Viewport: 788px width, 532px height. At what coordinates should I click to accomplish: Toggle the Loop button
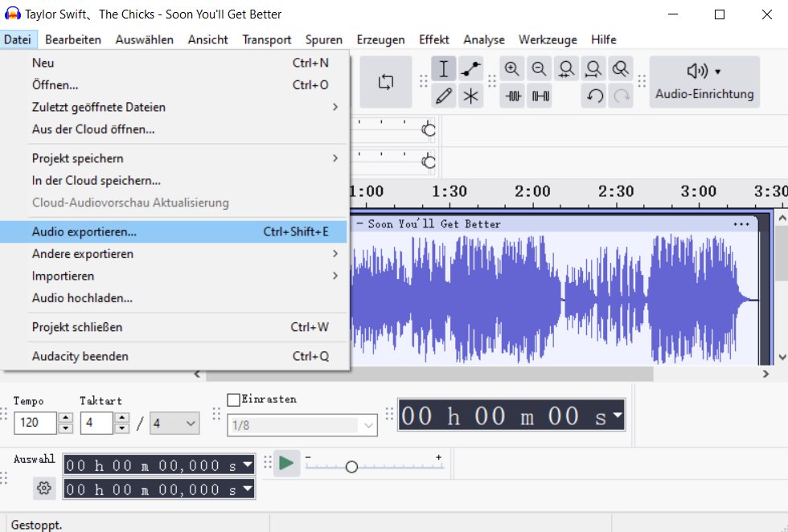click(x=386, y=82)
